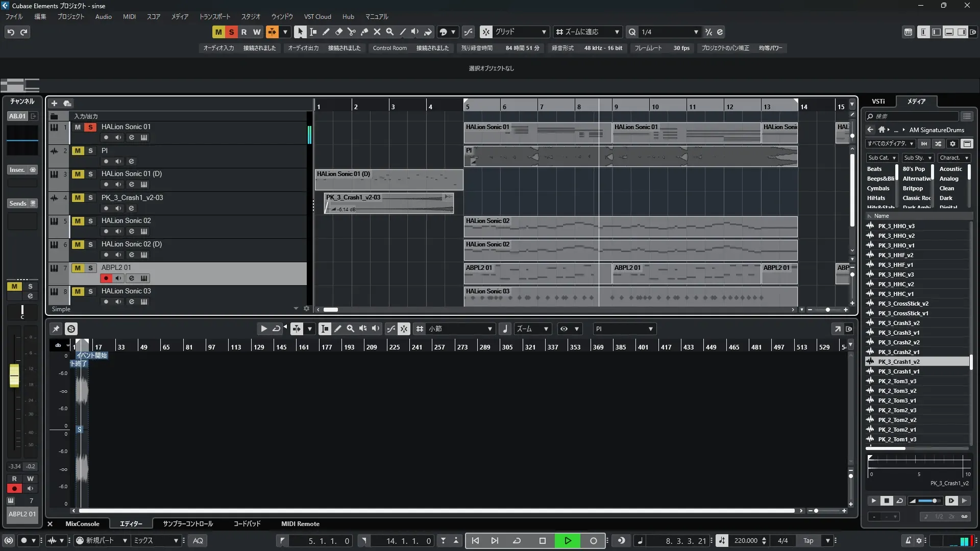Select the Mute tool X icon
Screen dimensions: 980x551
point(377,32)
